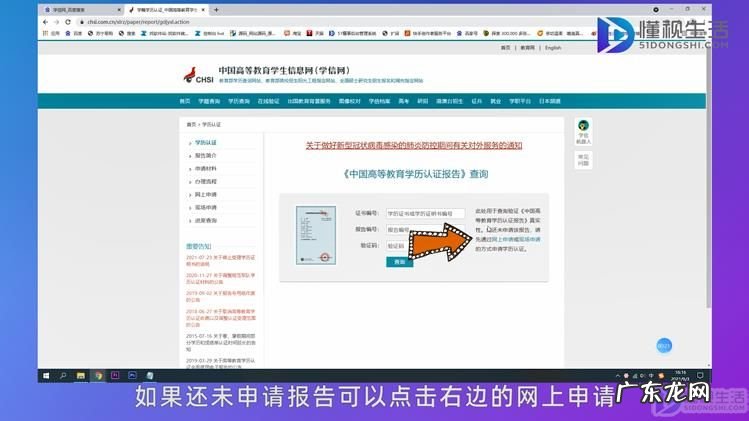Image resolution: width=749 pixels, height=421 pixels.
Task: Reload the current page
Action: click(68, 22)
